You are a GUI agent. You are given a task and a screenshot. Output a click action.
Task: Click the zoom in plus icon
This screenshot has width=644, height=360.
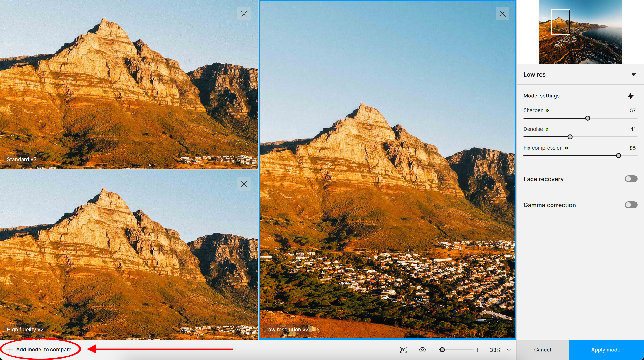pos(477,350)
